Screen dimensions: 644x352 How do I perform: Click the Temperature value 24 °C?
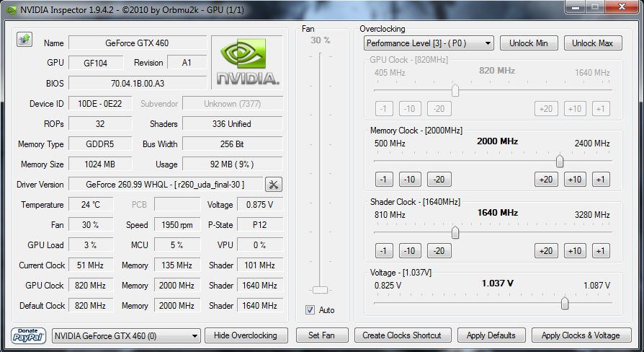tap(91, 205)
